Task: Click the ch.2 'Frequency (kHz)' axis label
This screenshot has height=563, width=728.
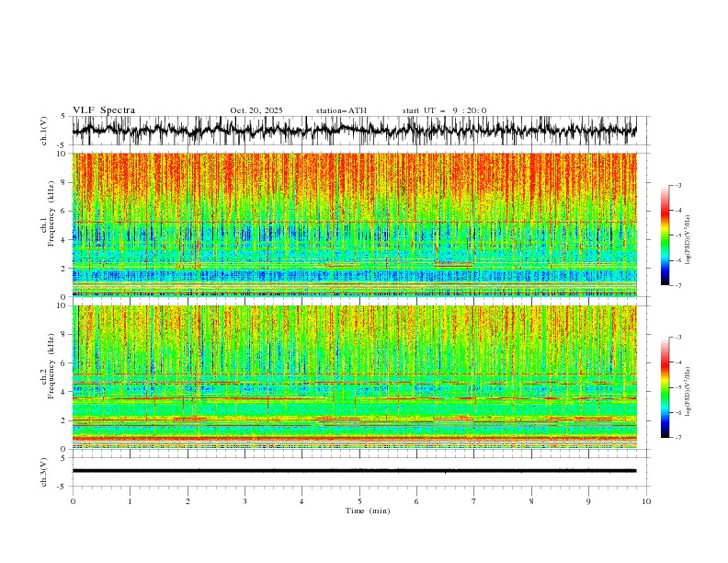Action: (x=51, y=366)
